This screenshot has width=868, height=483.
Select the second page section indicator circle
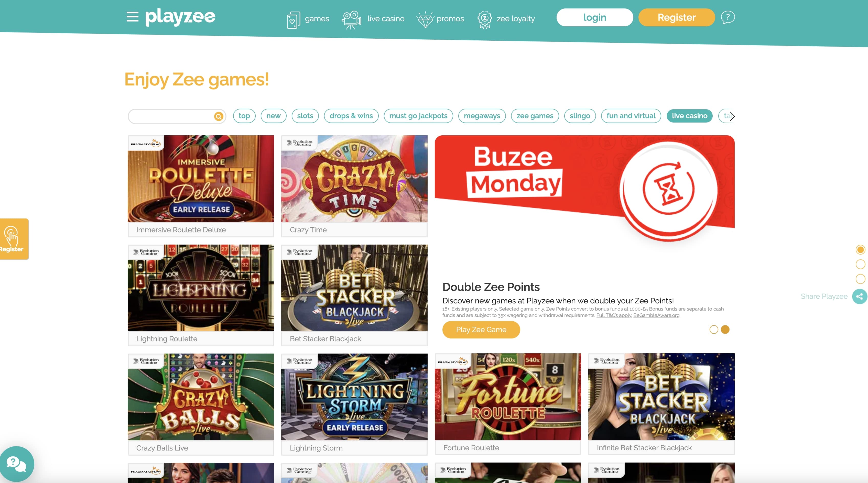tap(860, 265)
